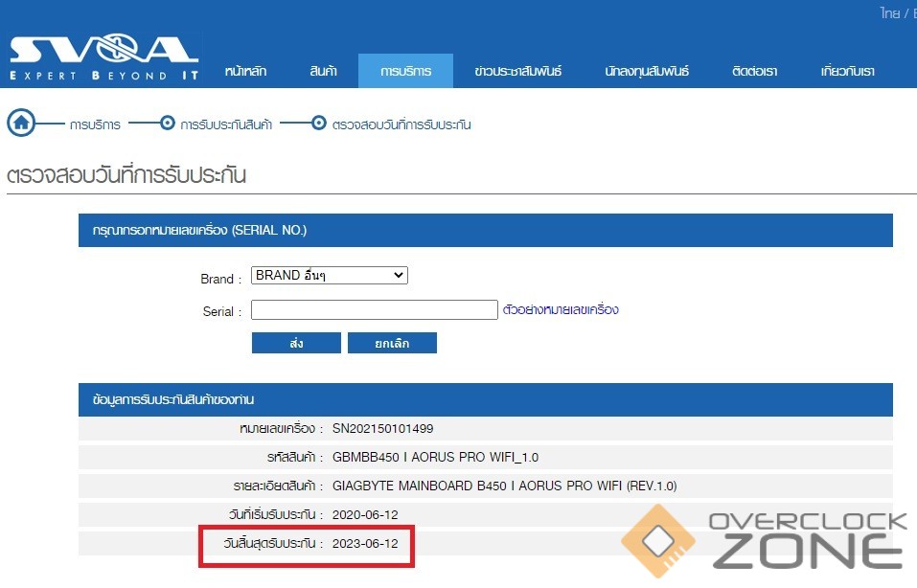Click the ส่ง submit button
This screenshot has width=917, height=588.
(296, 343)
